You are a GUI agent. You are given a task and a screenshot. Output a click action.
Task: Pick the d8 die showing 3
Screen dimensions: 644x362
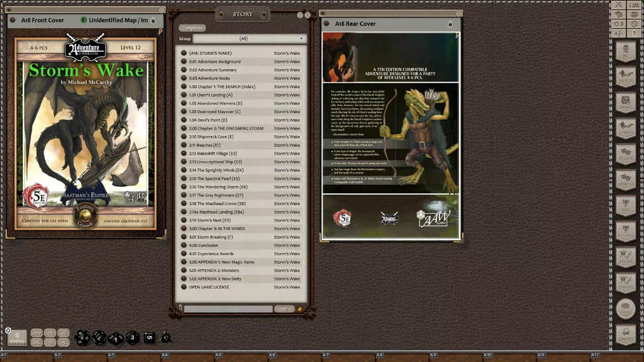pyautogui.click(x=132, y=337)
